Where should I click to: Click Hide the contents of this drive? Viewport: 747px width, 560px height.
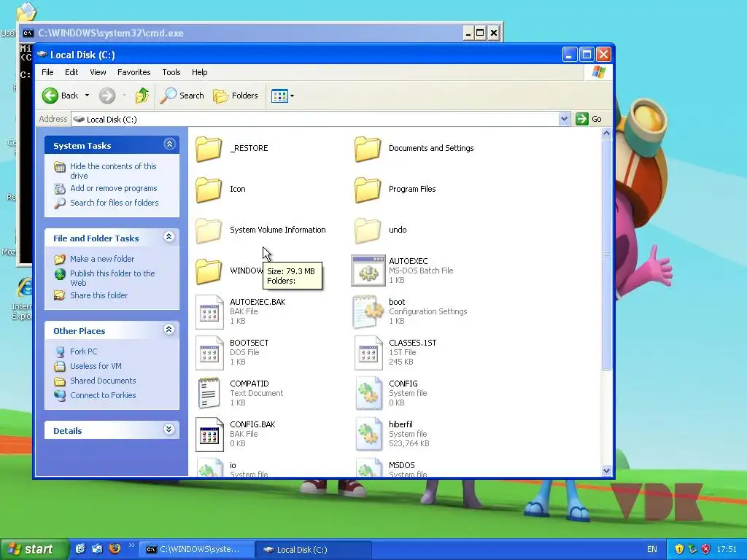pyautogui.click(x=113, y=171)
